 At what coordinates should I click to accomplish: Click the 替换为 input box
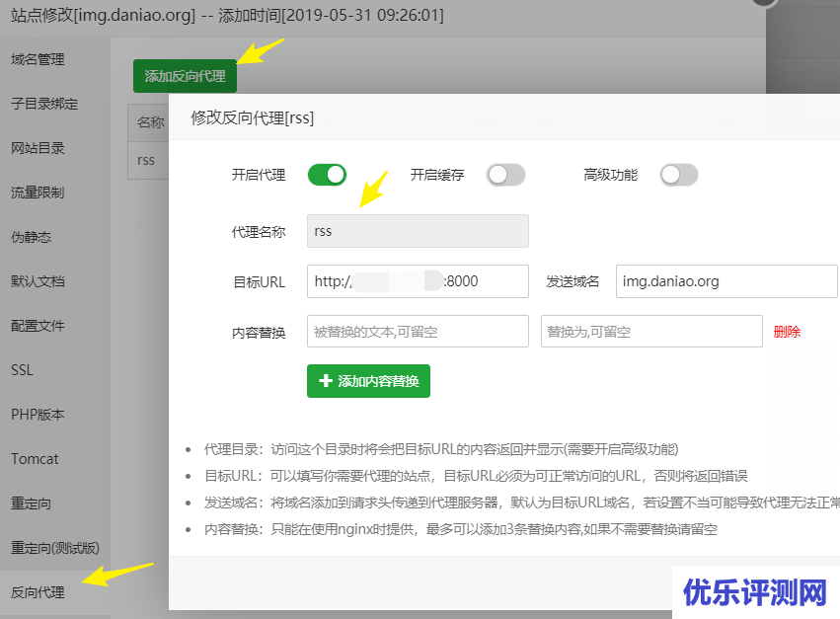point(651,332)
